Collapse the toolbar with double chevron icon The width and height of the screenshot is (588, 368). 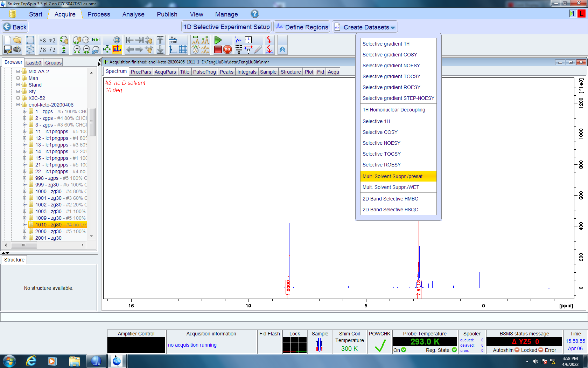tap(282, 50)
